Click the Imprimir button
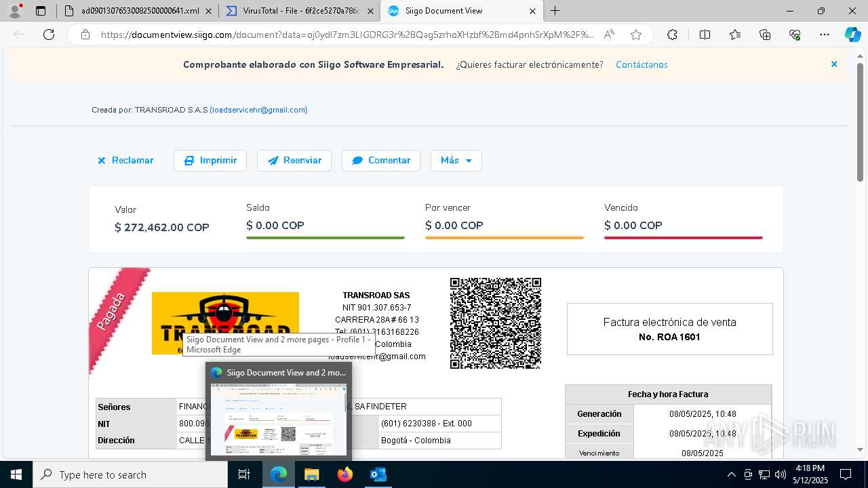The height and width of the screenshot is (488, 868). click(210, 161)
